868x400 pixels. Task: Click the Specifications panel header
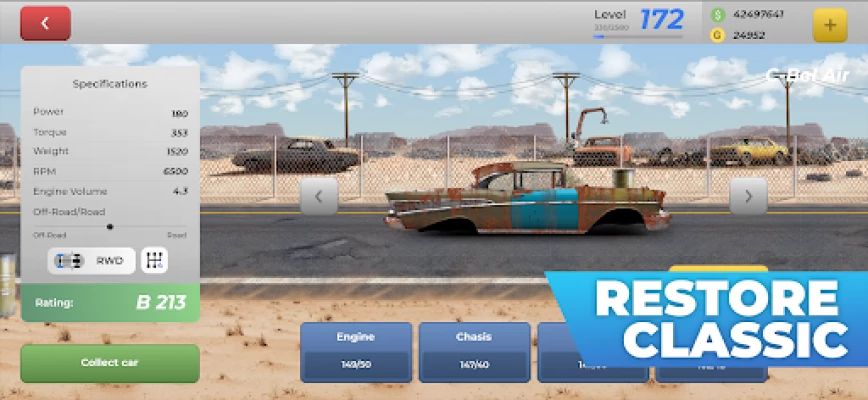(x=110, y=84)
